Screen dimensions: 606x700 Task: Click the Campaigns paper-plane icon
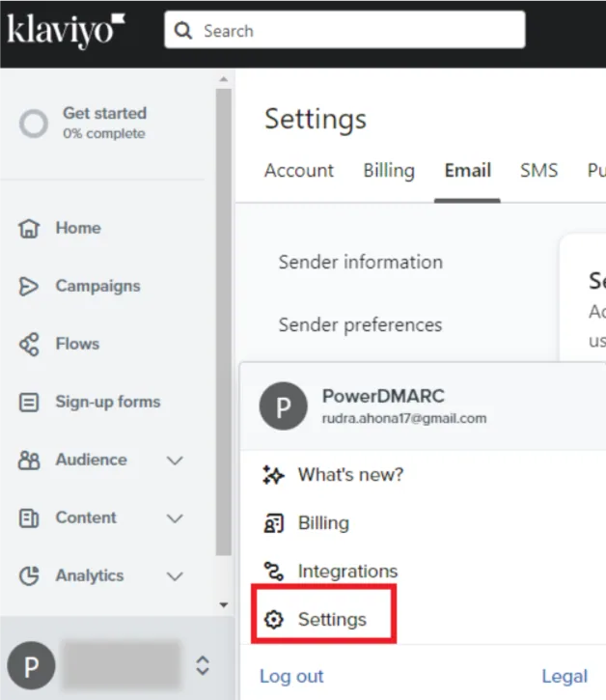pyautogui.click(x=29, y=286)
